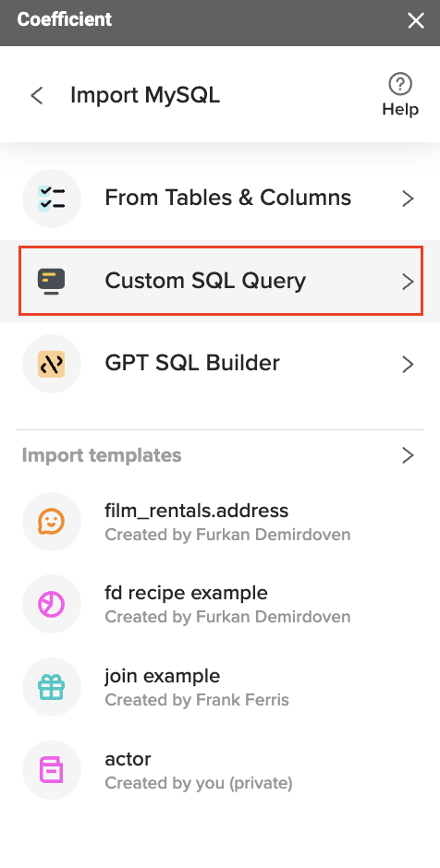Click the Help label text

coord(400,110)
